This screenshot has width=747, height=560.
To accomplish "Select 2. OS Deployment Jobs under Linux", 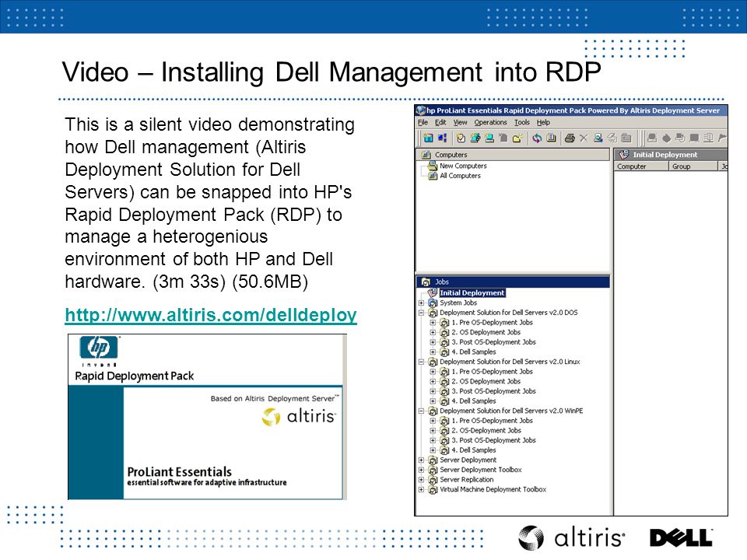I will (x=486, y=381).
